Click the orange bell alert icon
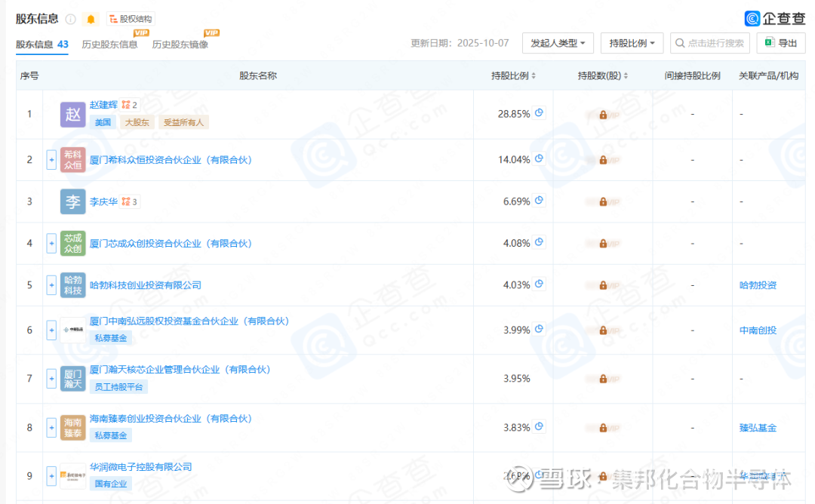815x504 pixels. tap(91, 19)
